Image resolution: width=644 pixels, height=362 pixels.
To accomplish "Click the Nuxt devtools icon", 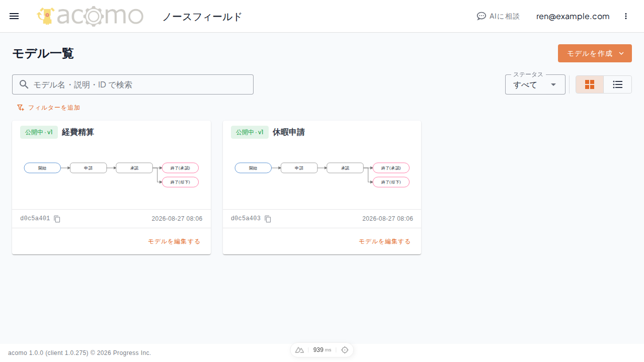I will click(300, 350).
